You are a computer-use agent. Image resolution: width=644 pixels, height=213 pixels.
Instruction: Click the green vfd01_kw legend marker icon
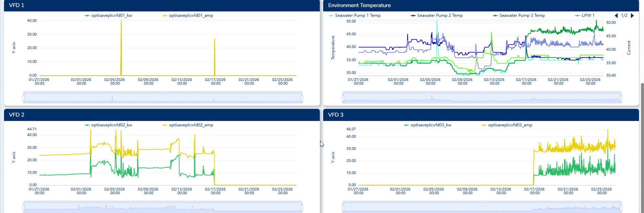coord(87,16)
